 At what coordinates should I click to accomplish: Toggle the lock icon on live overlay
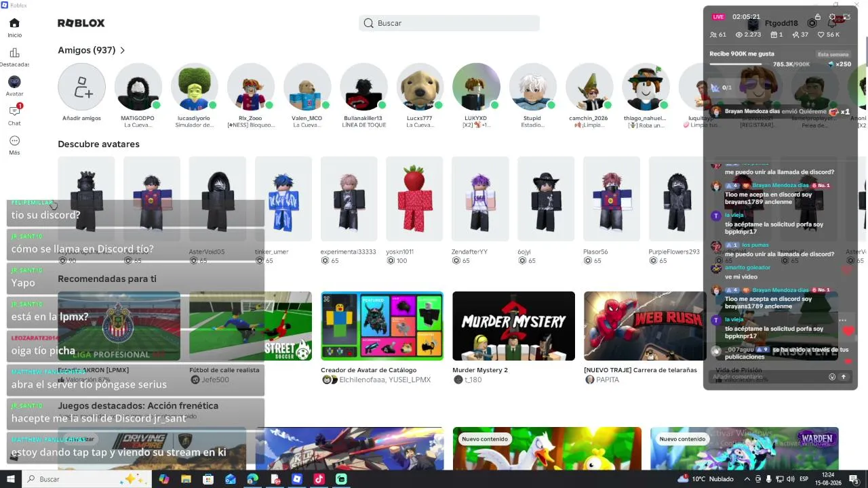(x=818, y=17)
